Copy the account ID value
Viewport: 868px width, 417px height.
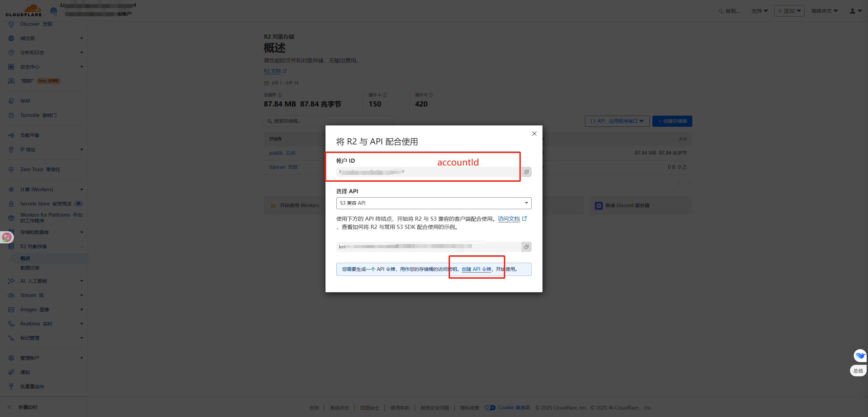526,172
